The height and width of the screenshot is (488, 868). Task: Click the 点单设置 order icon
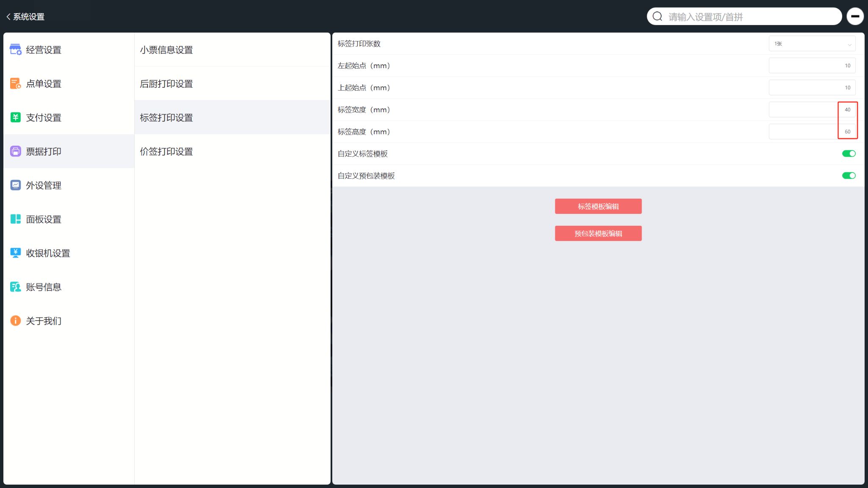[16, 83]
